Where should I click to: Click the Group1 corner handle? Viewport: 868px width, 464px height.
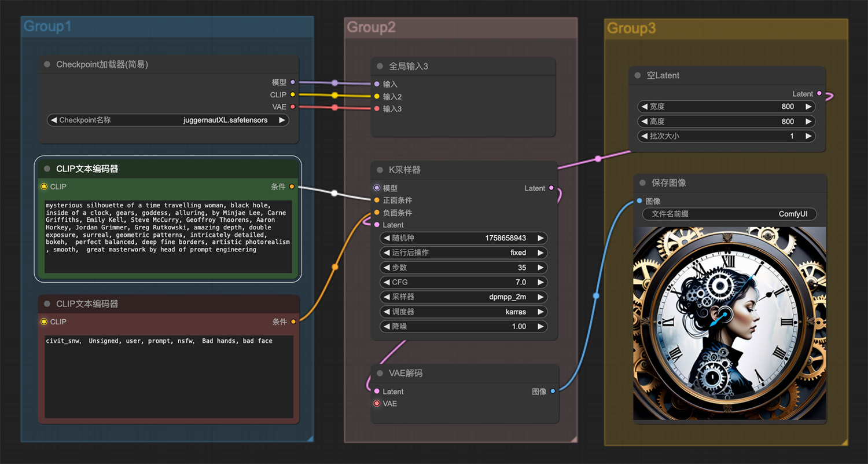pyautogui.click(x=311, y=439)
